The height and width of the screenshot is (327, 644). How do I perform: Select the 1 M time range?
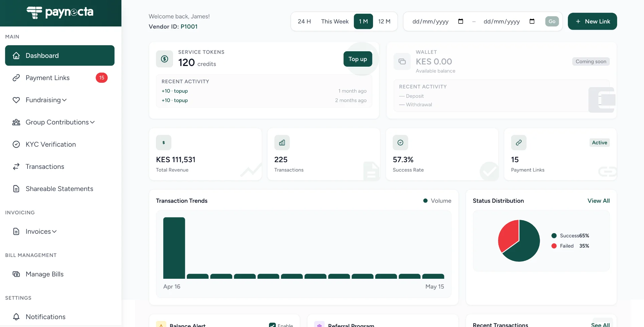click(363, 21)
